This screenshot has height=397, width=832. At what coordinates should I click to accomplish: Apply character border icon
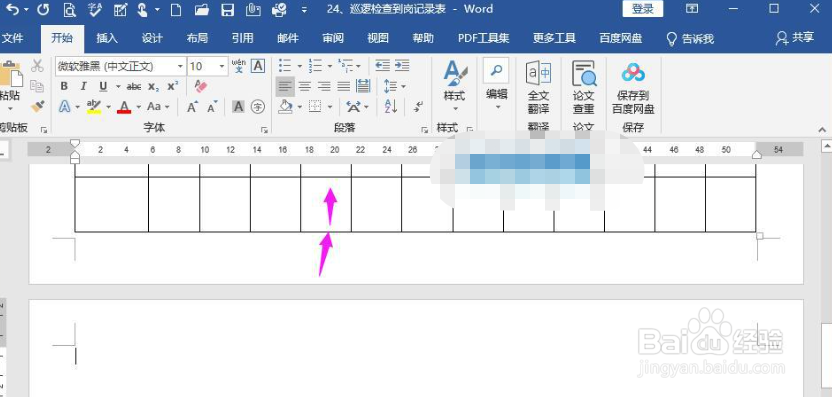tap(258, 66)
